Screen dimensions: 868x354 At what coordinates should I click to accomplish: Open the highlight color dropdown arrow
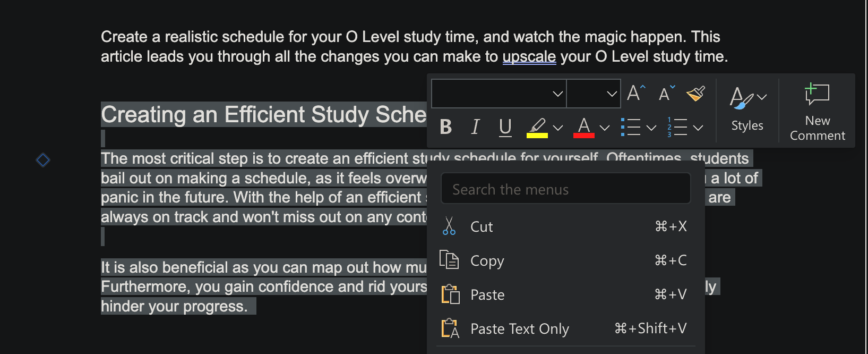click(558, 128)
